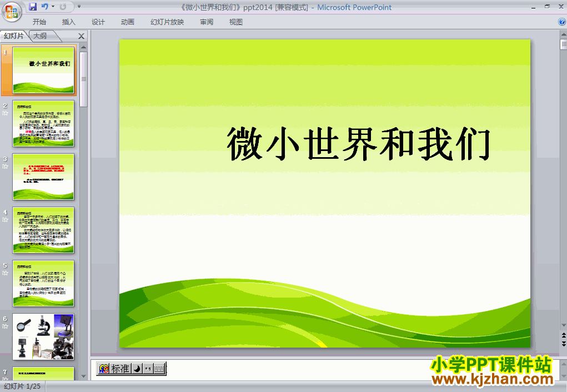This screenshot has height=392, width=567.
Task: Open the soft keyboard icon on IME bar
Action: coord(159,369)
